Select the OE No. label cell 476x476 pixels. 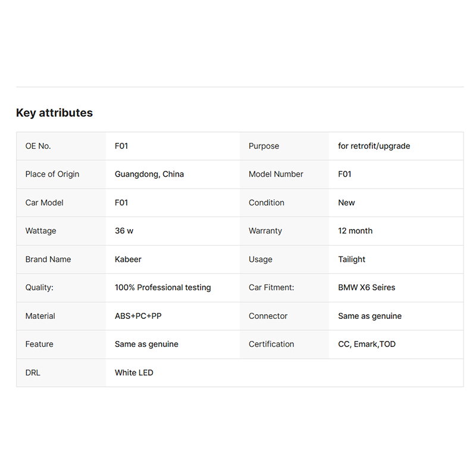click(61, 146)
